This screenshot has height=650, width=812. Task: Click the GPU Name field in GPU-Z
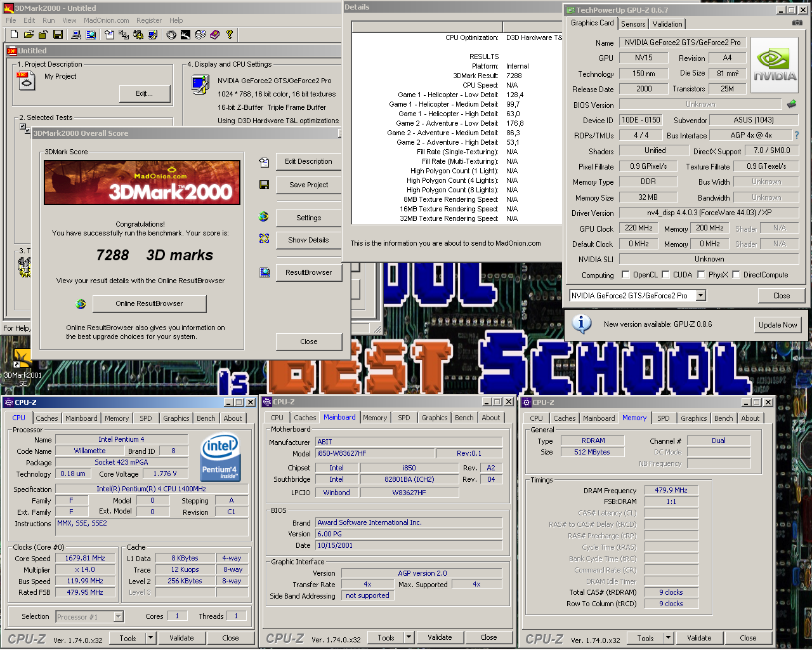click(x=683, y=43)
